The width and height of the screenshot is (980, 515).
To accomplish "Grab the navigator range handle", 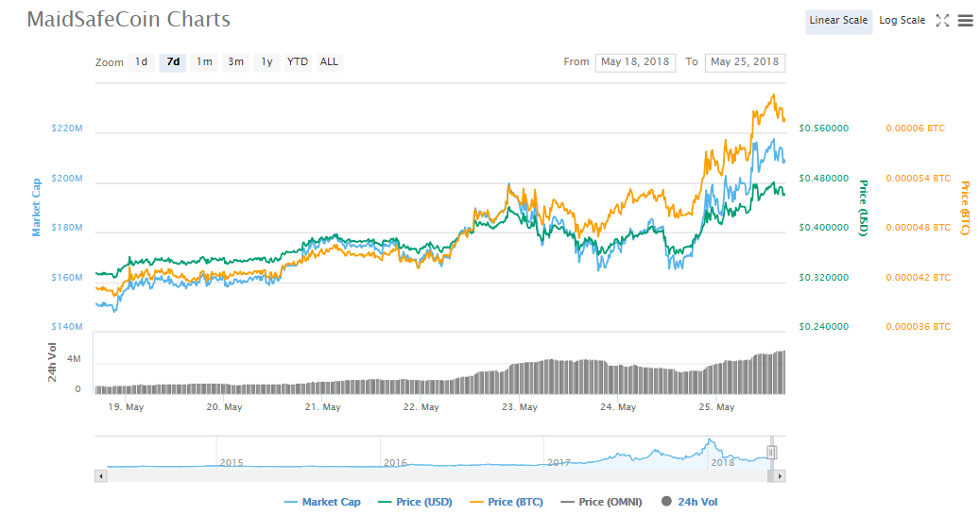I will tap(772, 452).
